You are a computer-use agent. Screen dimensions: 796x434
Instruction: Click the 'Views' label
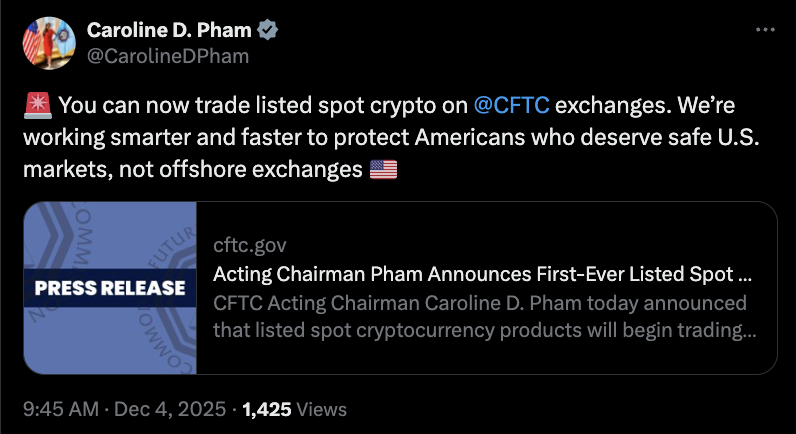coord(322,409)
